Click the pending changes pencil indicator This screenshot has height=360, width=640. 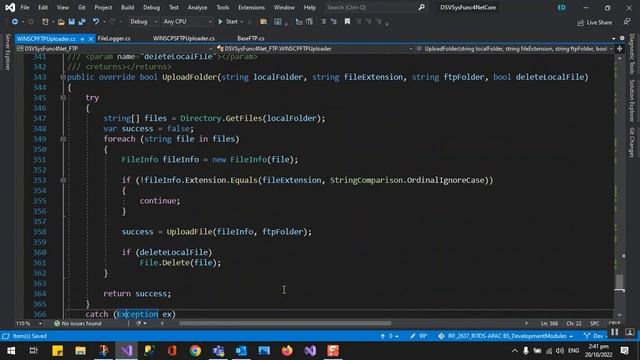click(419, 336)
